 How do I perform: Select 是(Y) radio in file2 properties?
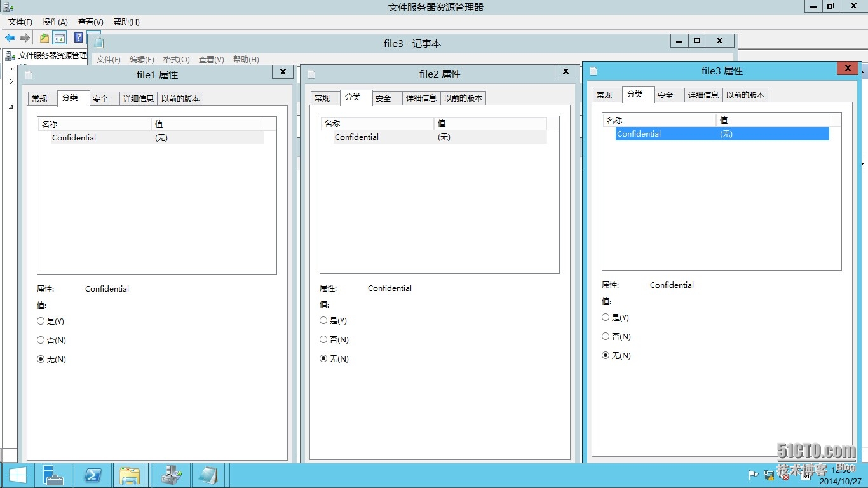(334, 321)
